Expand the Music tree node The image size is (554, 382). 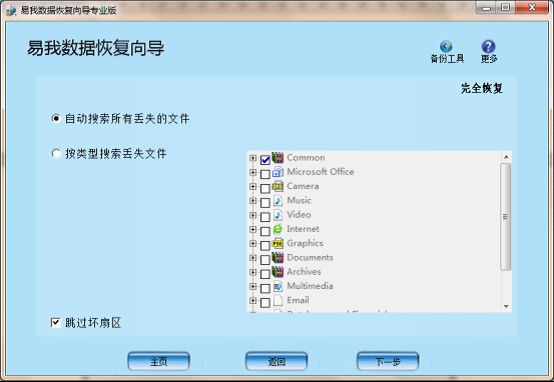(253, 201)
